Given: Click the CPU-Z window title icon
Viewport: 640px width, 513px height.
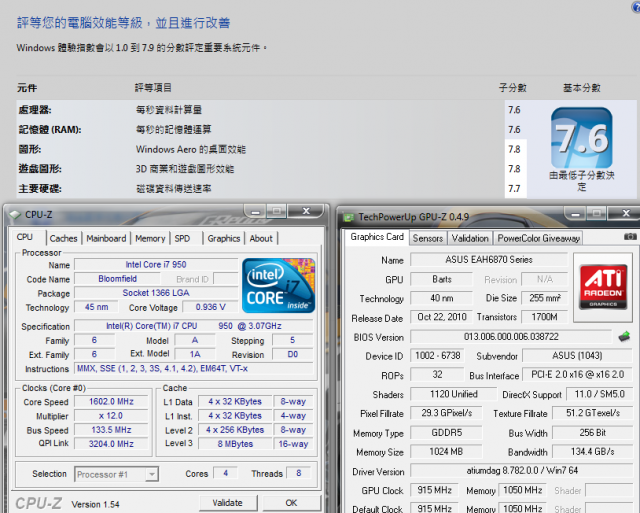Looking at the screenshot, I should (x=15, y=215).
